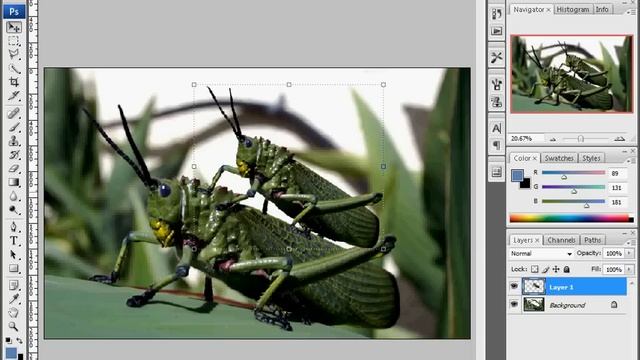This screenshot has height=360, width=640.
Task: Click the Navigator zoom percentage field
Action: point(527,139)
